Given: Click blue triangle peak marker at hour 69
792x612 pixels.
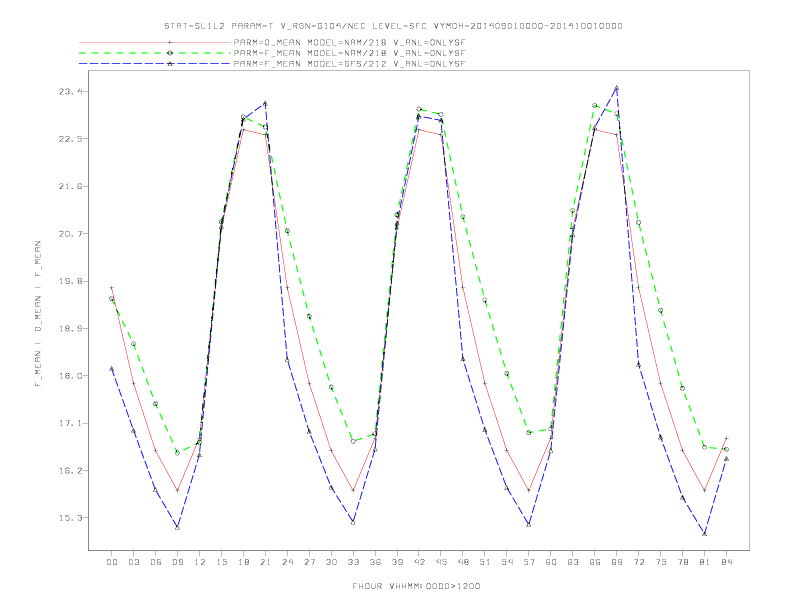Looking at the screenshot, I should (x=617, y=88).
